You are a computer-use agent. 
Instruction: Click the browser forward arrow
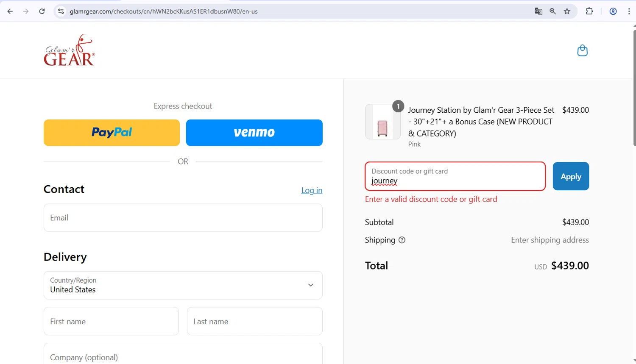point(26,11)
